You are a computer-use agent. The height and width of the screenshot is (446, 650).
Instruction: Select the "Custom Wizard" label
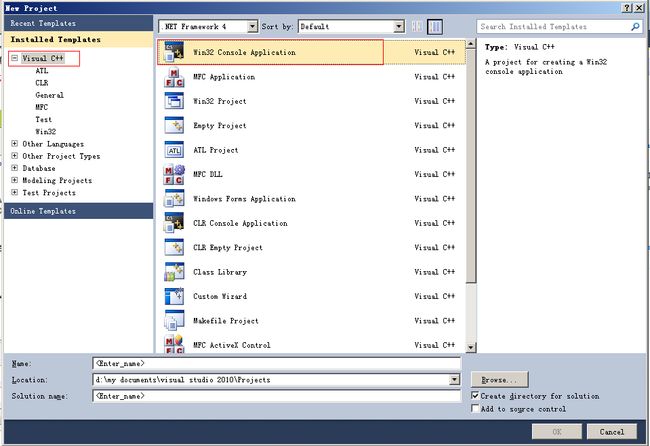(x=220, y=296)
